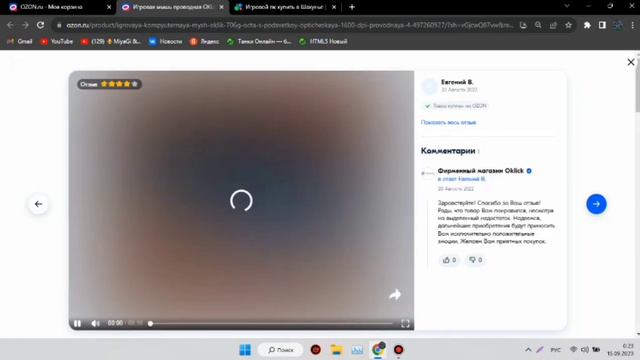640x360 pixels.
Task: Open the HTML5 Новый bookmark
Action: click(323, 41)
